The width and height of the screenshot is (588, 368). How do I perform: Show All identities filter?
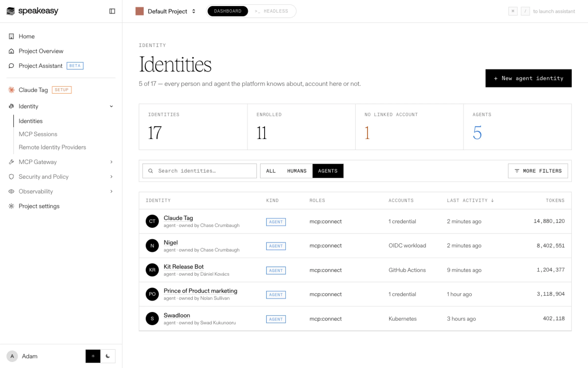point(271,171)
